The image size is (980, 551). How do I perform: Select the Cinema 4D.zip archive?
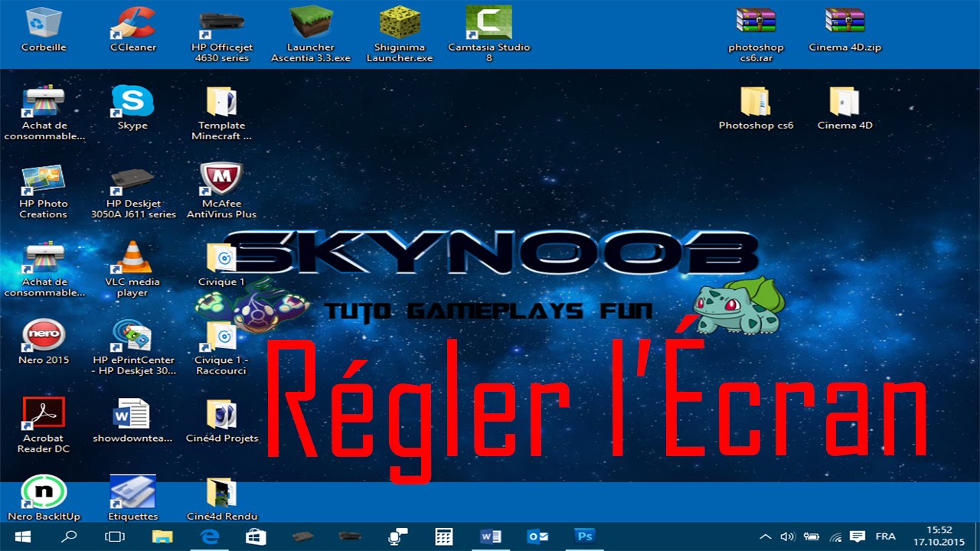coord(844,29)
